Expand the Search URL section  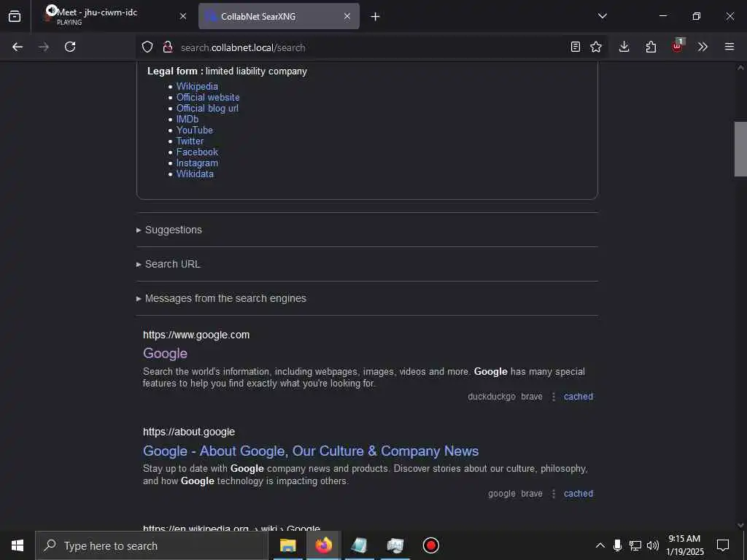click(x=169, y=264)
